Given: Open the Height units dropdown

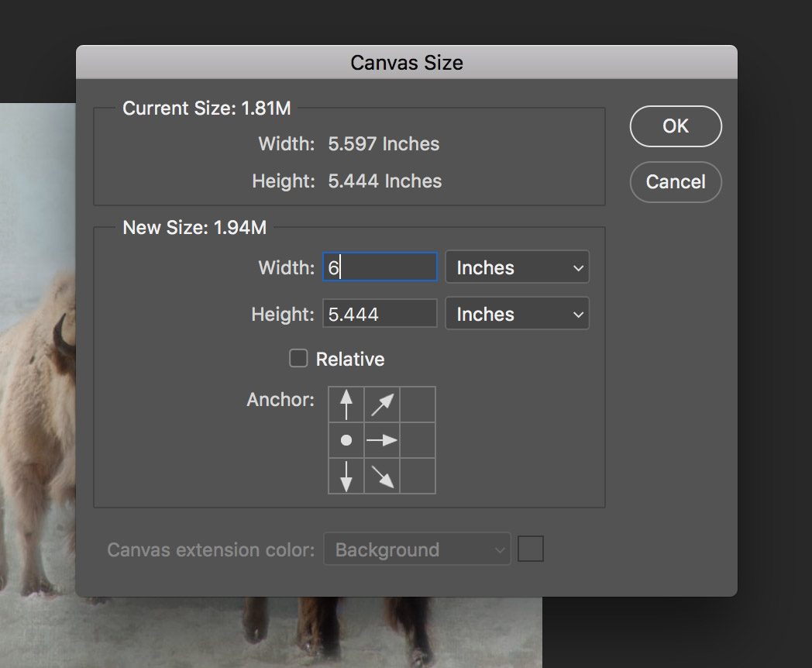Looking at the screenshot, I should [x=518, y=315].
